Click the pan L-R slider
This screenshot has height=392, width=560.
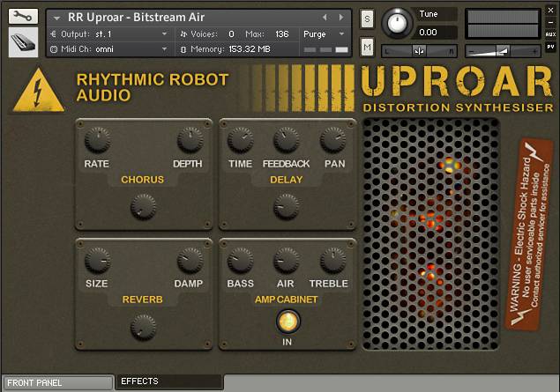420,51
